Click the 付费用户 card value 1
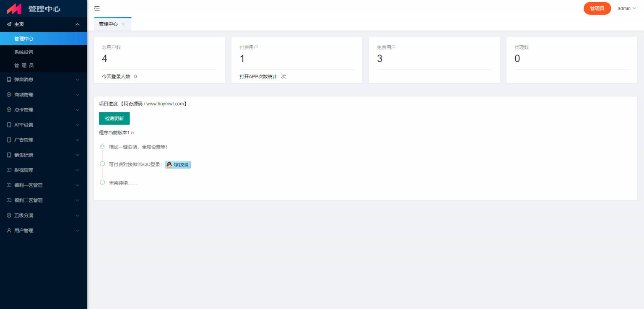The height and width of the screenshot is (309, 644). coord(242,59)
